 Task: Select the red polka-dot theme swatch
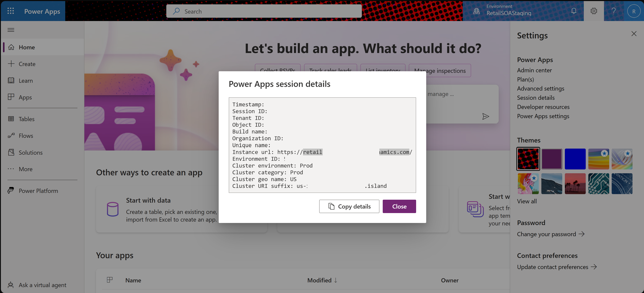coord(529,159)
